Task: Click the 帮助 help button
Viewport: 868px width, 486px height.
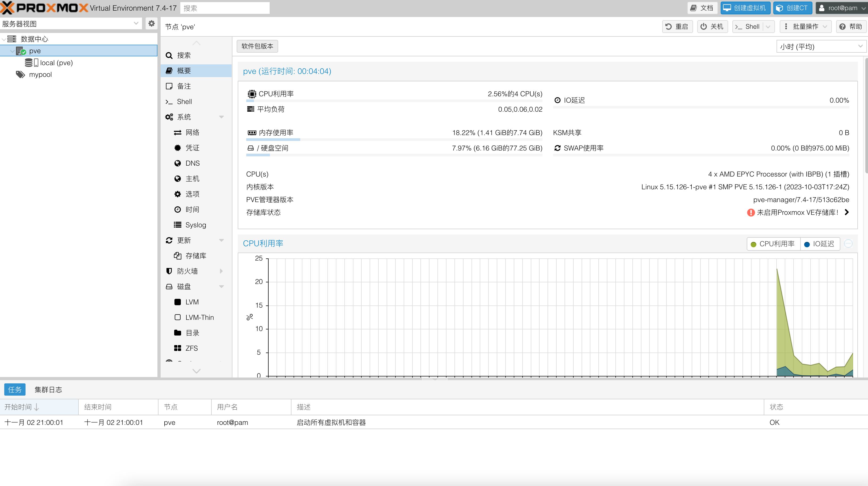Action: [x=850, y=27]
